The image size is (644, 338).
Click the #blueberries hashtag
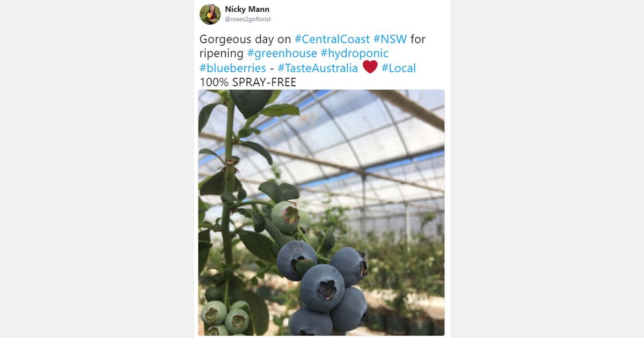[x=233, y=68]
